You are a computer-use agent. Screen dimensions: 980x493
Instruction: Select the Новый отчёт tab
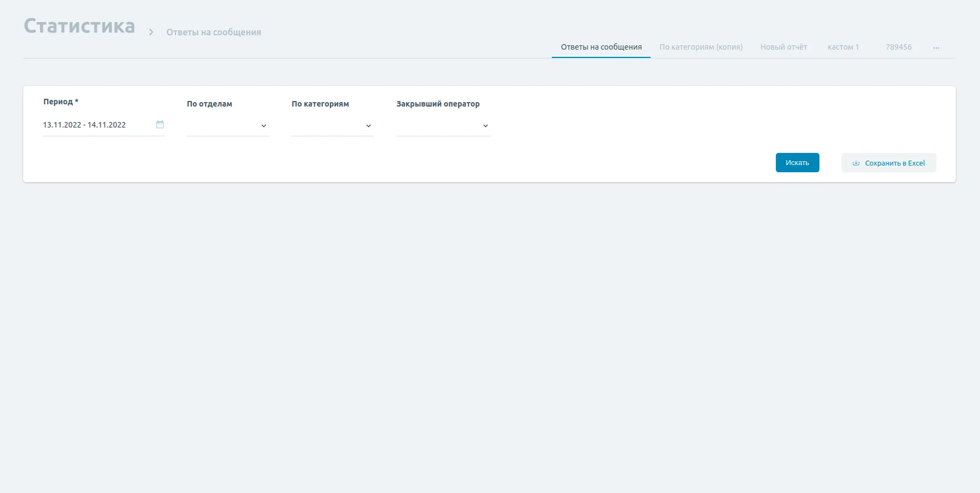(784, 47)
